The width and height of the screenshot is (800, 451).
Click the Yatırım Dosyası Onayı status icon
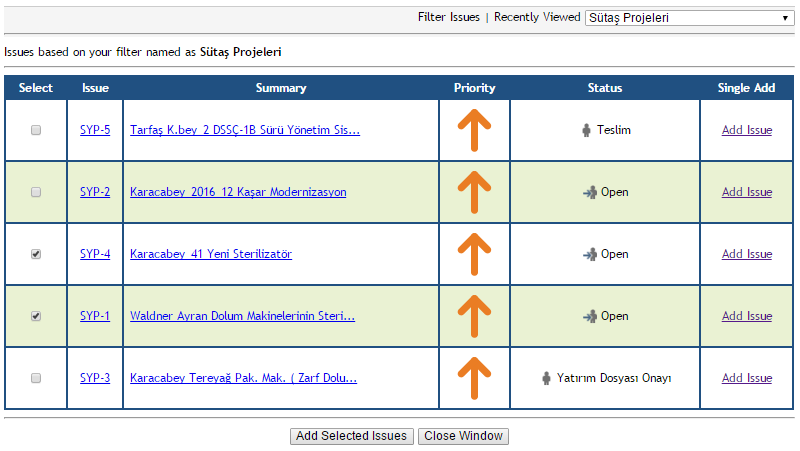546,378
